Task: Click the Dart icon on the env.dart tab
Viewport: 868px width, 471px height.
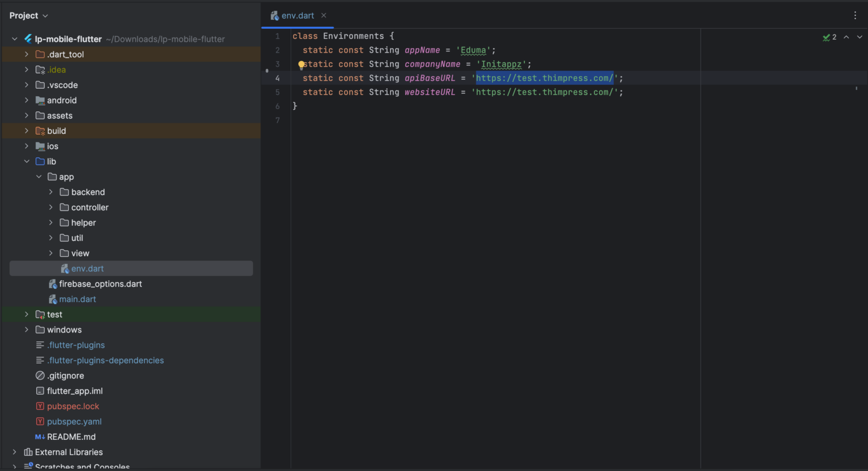Action: coord(275,15)
